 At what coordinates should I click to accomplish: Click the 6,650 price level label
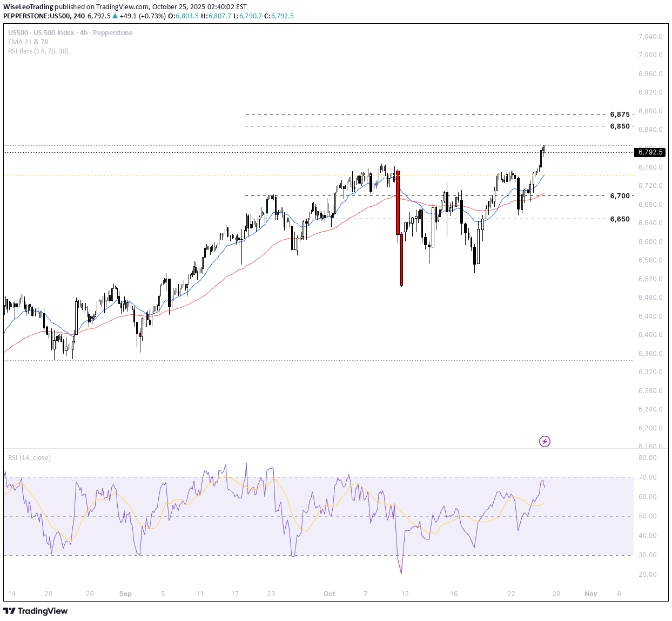[x=619, y=219]
